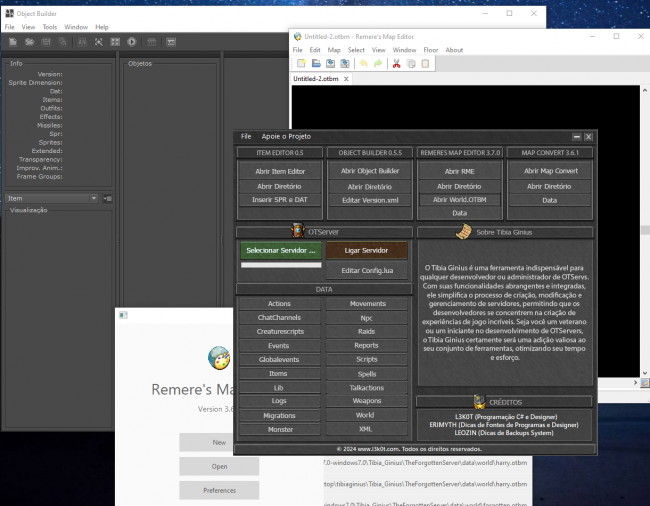This screenshot has height=506, width=650.
Task: Click the Abrir Map Convert button
Action: coord(551,171)
